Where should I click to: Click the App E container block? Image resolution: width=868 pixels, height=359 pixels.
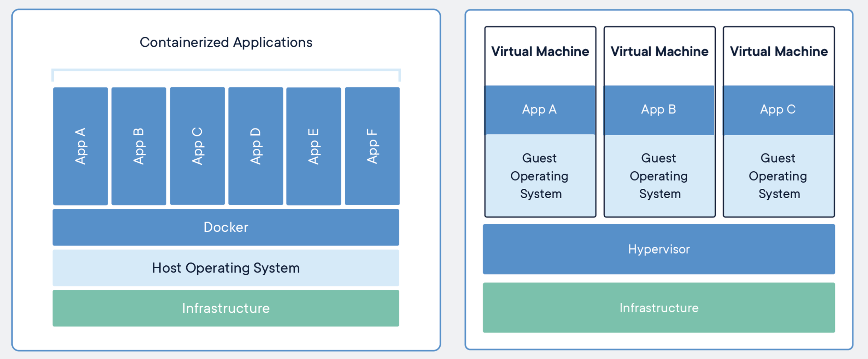[x=314, y=146]
